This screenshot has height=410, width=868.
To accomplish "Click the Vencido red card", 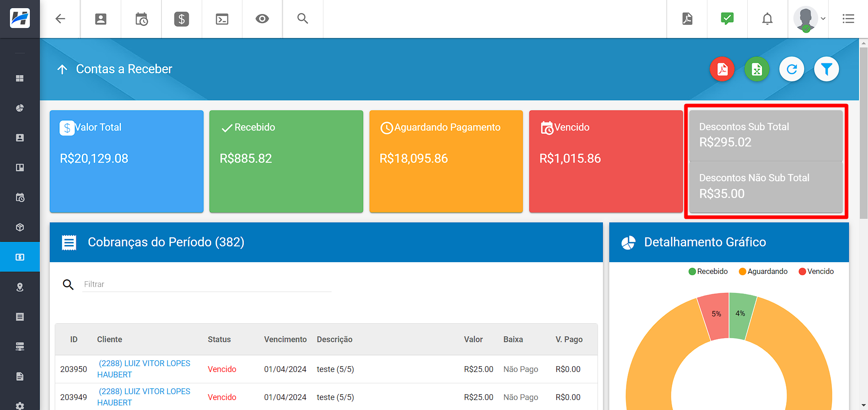I will click(x=606, y=161).
